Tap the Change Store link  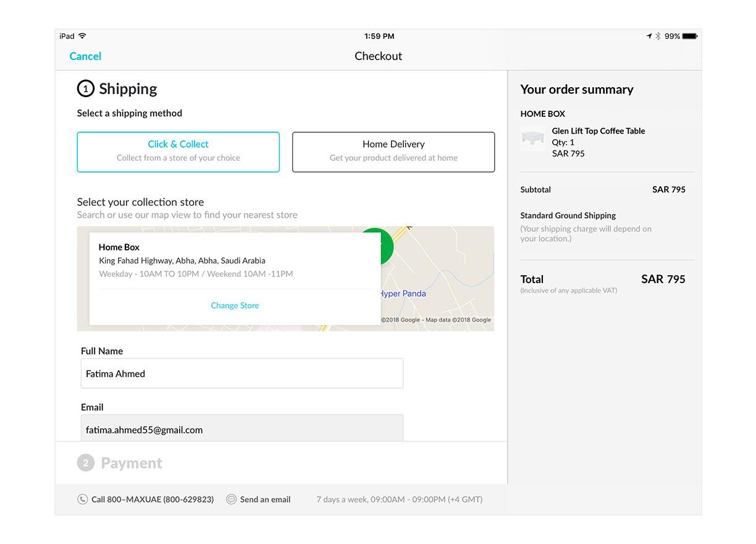[x=235, y=305]
